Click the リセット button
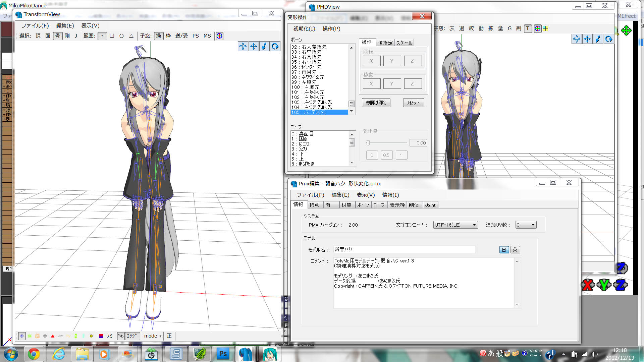The height and width of the screenshot is (362, 644). (x=413, y=103)
